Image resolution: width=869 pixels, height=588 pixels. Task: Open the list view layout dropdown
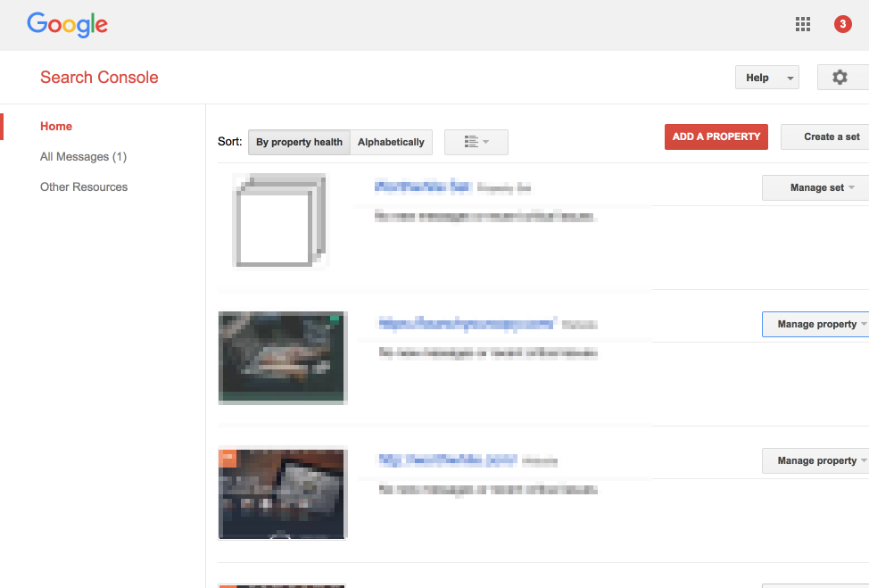476,142
